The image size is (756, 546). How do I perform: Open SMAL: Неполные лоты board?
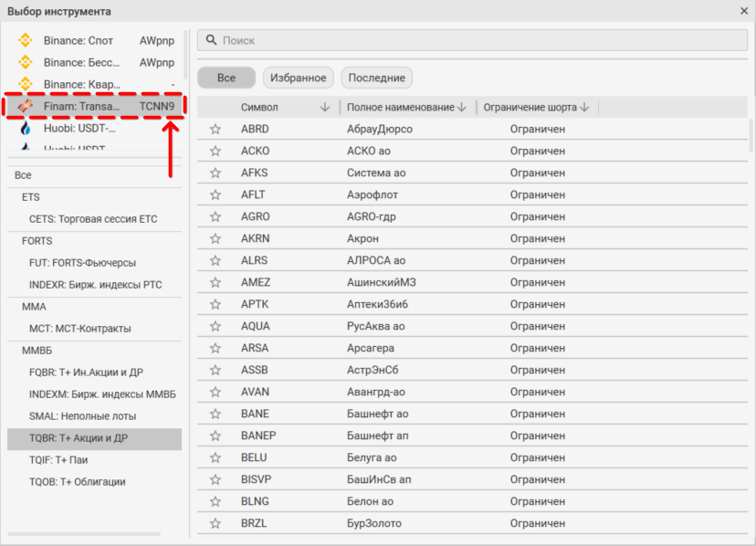(x=82, y=416)
